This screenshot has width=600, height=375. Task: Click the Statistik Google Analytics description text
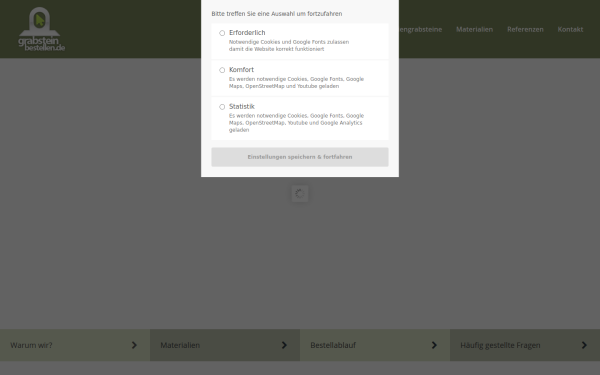click(296, 123)
